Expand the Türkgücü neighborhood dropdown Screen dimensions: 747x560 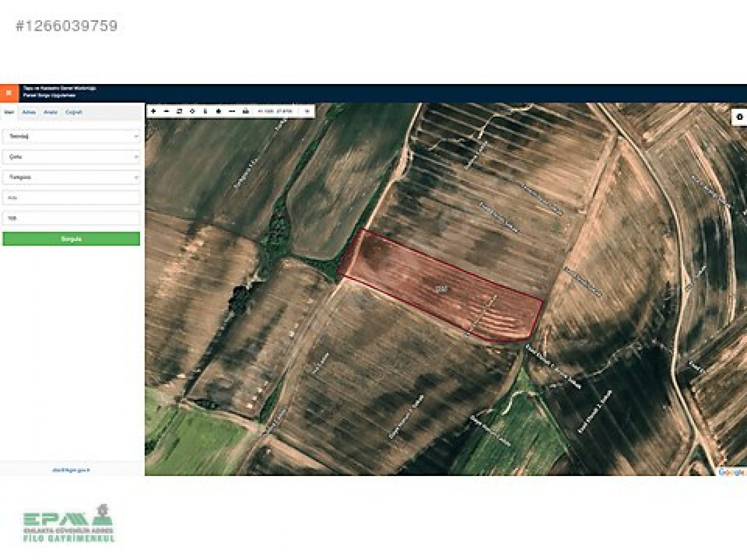click(71, 177)
